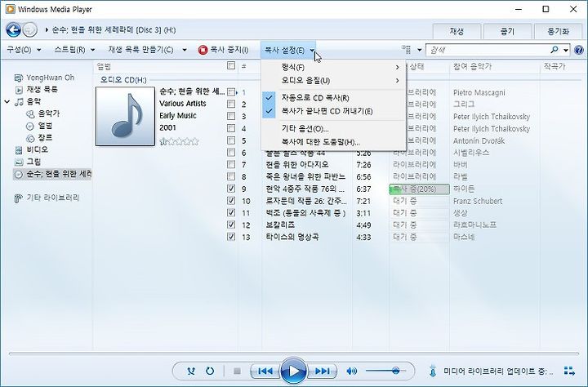This screenshot has height=387, width=588.
Task: Open 그림 pictures library icon
Action: 18,162
